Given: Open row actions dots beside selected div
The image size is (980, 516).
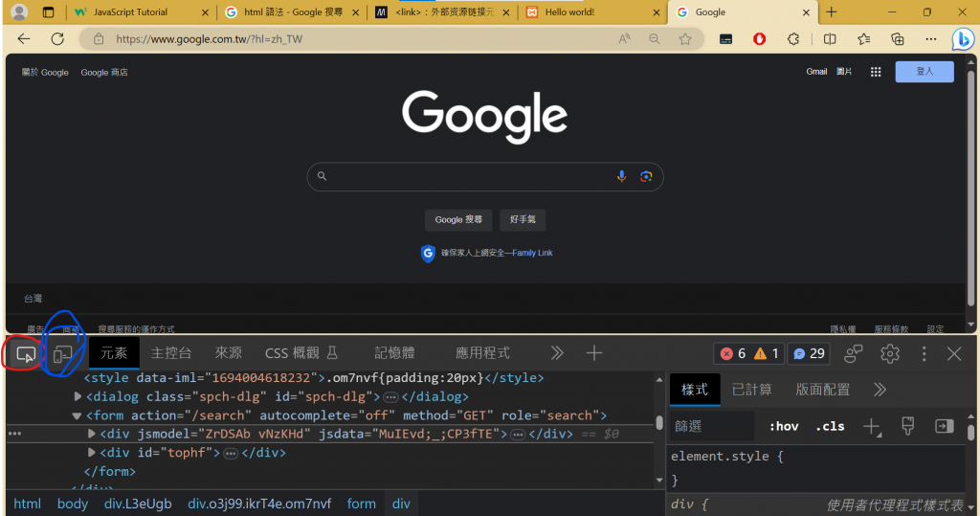Looking at the screenshot, I should [x=15, y=434].
